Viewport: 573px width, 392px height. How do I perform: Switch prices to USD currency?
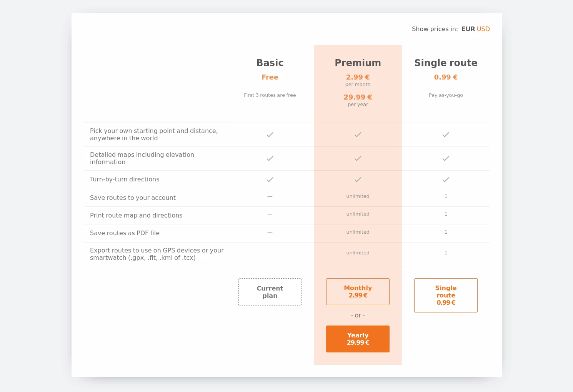(483, 29)
